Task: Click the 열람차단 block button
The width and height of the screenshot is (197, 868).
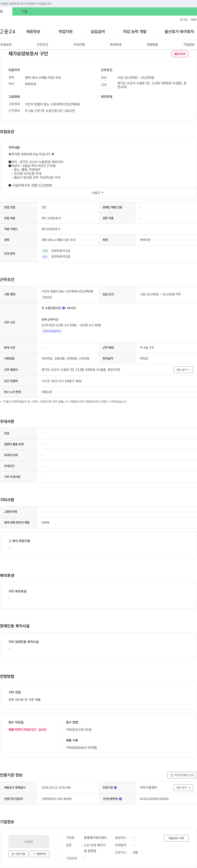Action: pos(39,853)
